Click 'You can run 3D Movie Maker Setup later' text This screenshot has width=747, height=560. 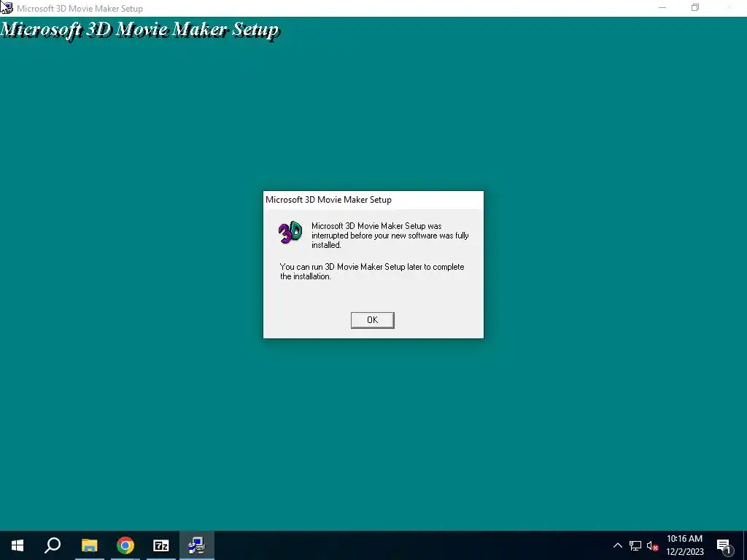[372, 271]
